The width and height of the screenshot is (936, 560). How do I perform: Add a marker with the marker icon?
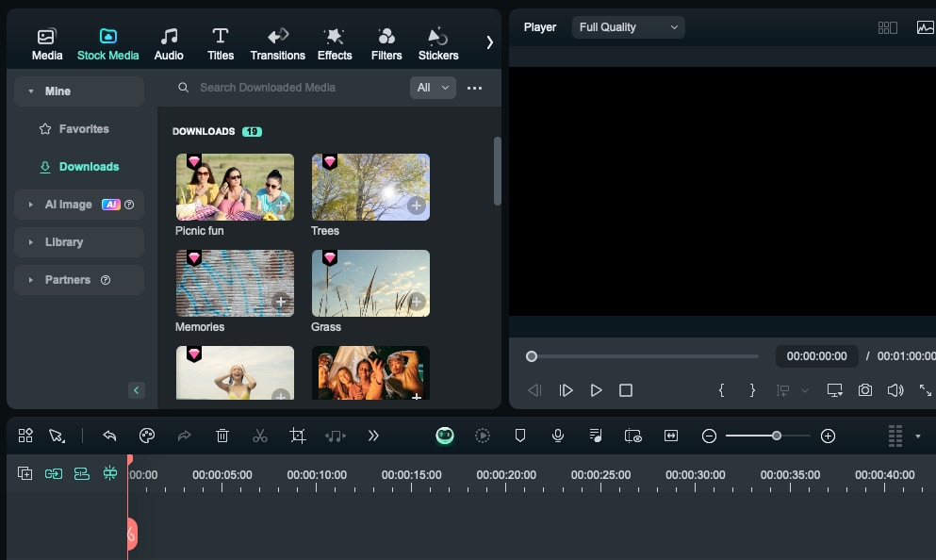point(520,436)
